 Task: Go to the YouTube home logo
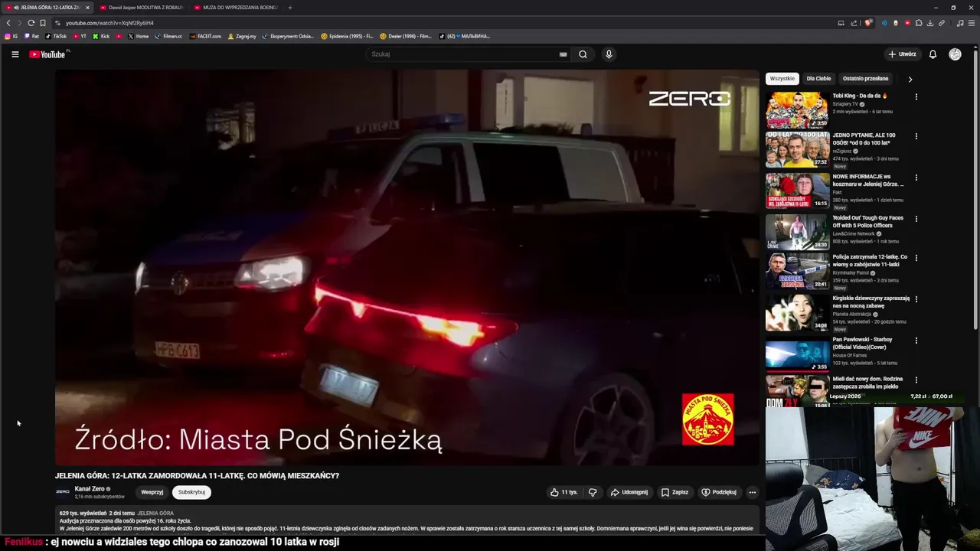click(x=47, y=54)
